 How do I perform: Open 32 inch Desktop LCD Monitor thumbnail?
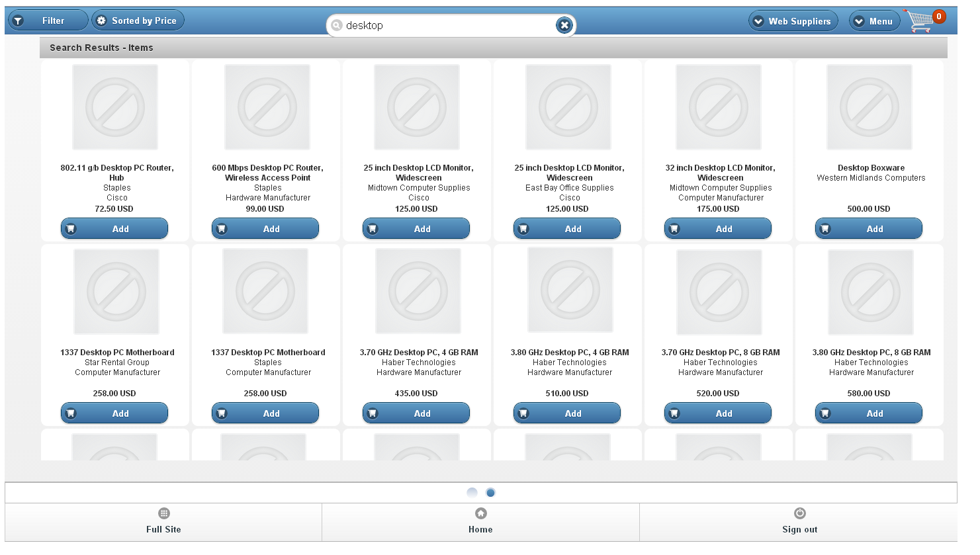click(719, 107)
